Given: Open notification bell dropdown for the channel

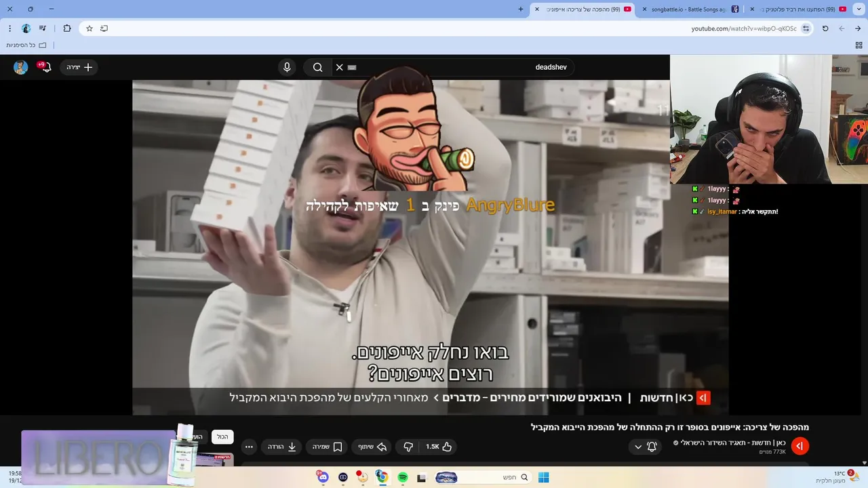Looking at the screenshot, I should (645, 447).
